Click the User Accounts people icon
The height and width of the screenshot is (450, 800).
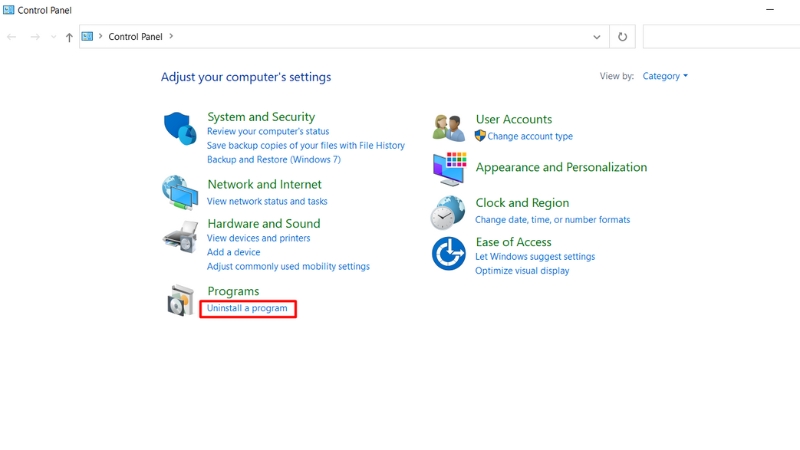click(449, 128)
